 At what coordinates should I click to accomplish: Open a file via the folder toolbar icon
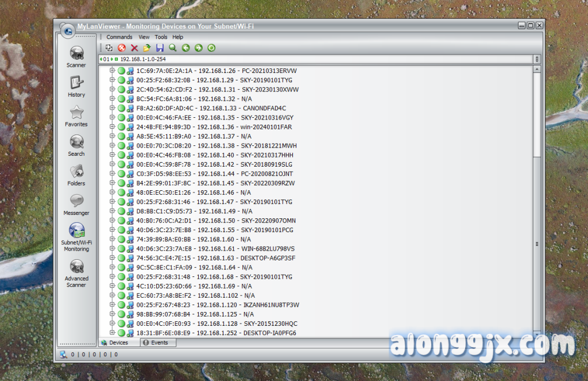coord(146,48)
